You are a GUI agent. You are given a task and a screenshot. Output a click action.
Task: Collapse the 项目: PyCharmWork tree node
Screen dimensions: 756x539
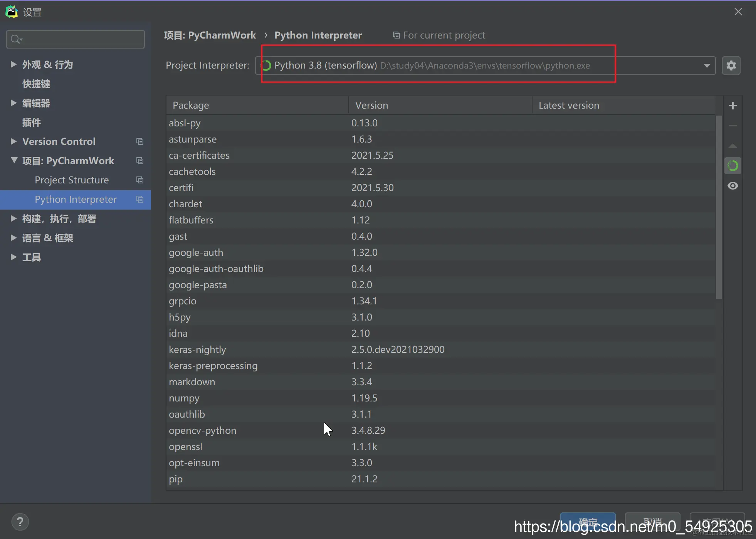tap(14, 160)
